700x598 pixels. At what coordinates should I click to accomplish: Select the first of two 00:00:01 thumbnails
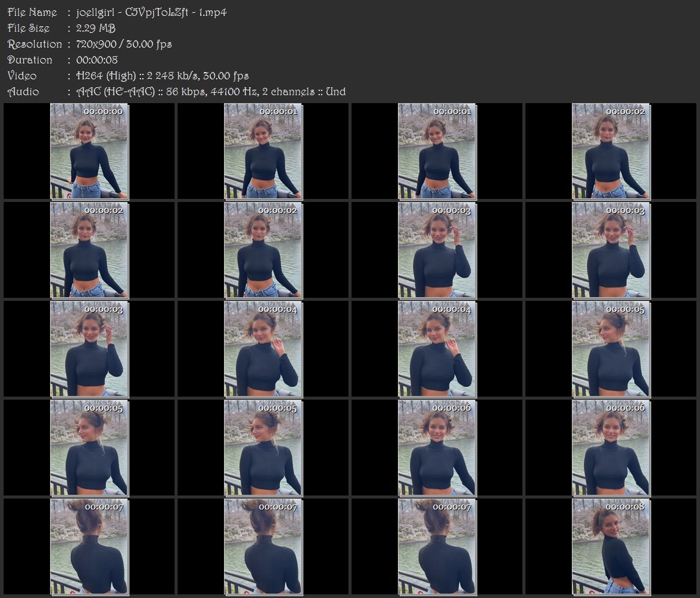coord(263,151)
